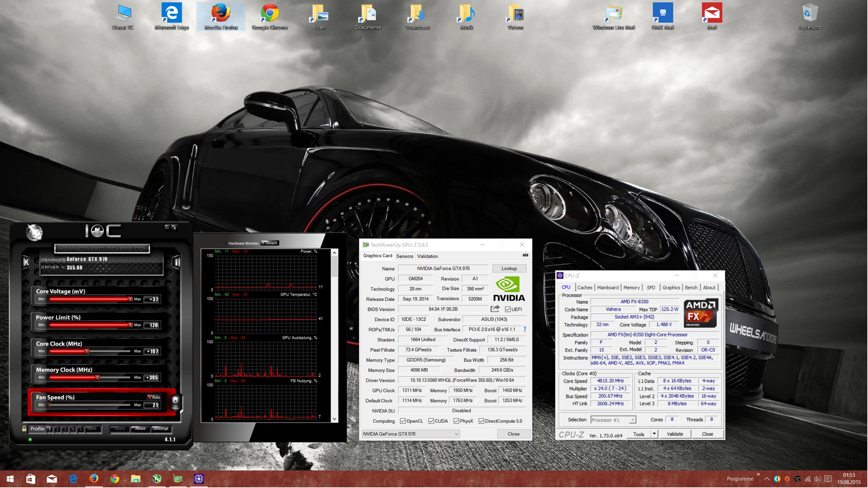Click the K Kombustor button in Afterburner
The image size is (868, 488).
click(26, 262)
